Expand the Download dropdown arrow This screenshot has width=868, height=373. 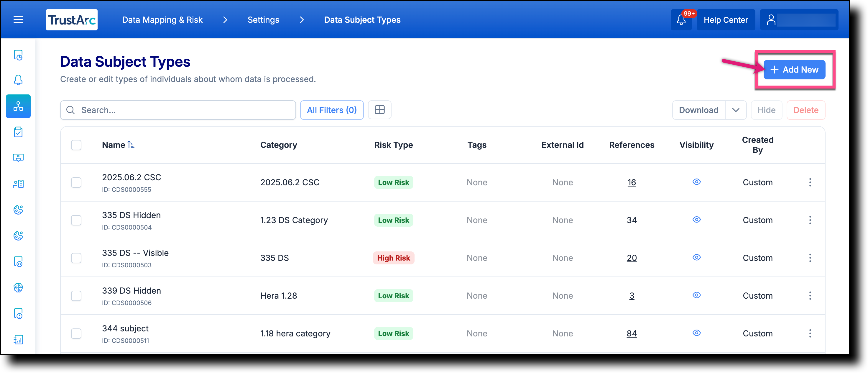coord(736,110)
